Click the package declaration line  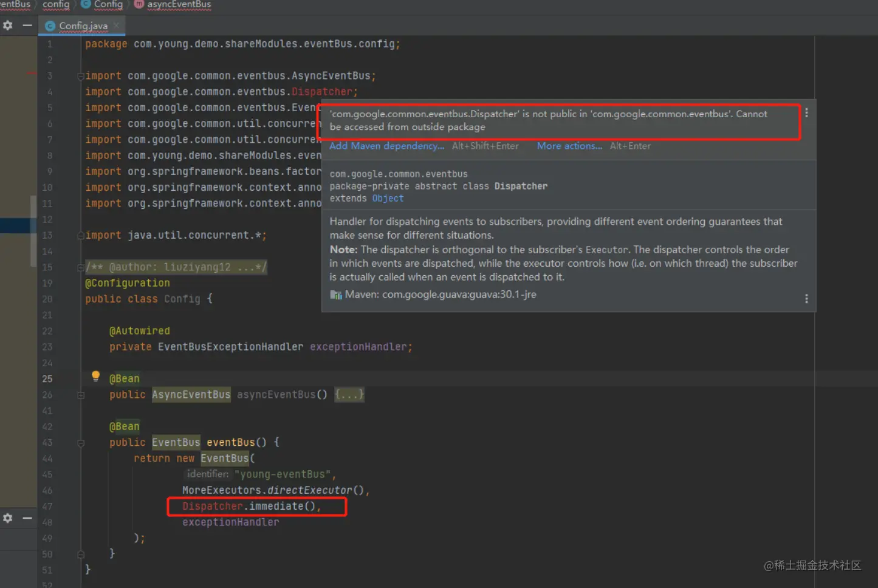click(x=242, y=44)
